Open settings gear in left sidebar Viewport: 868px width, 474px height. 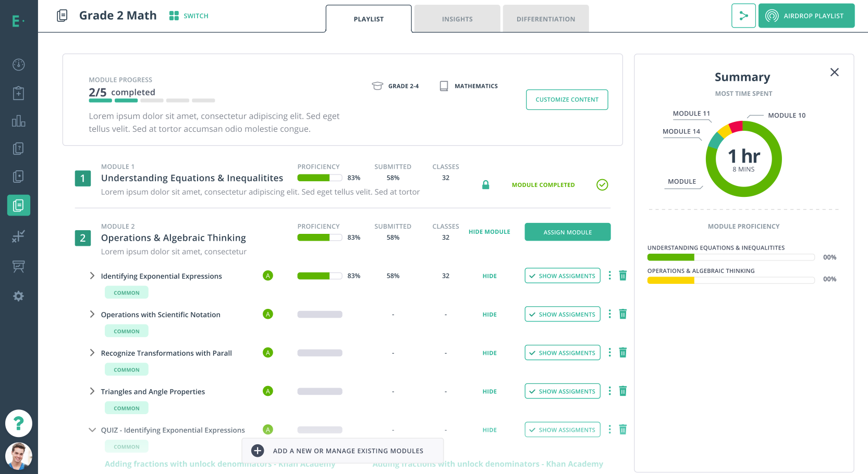[19, 296]
